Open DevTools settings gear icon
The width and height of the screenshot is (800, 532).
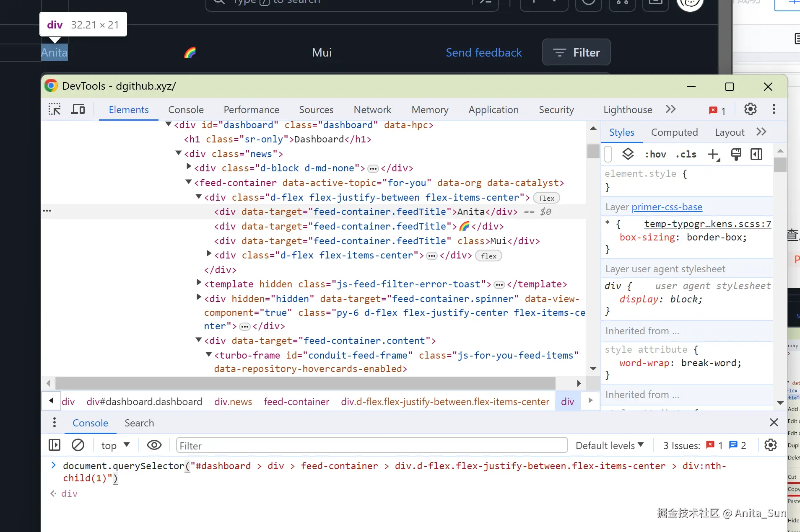(x=750, y=109)
